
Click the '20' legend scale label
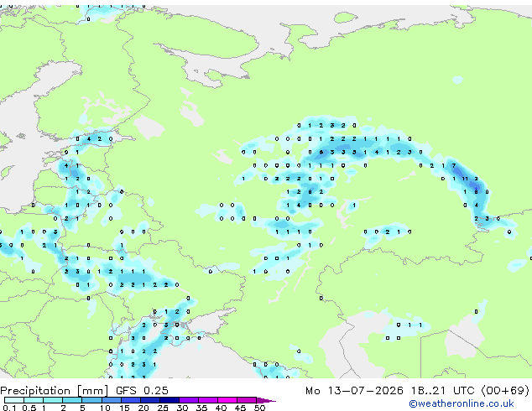click(x=143, y=408)
